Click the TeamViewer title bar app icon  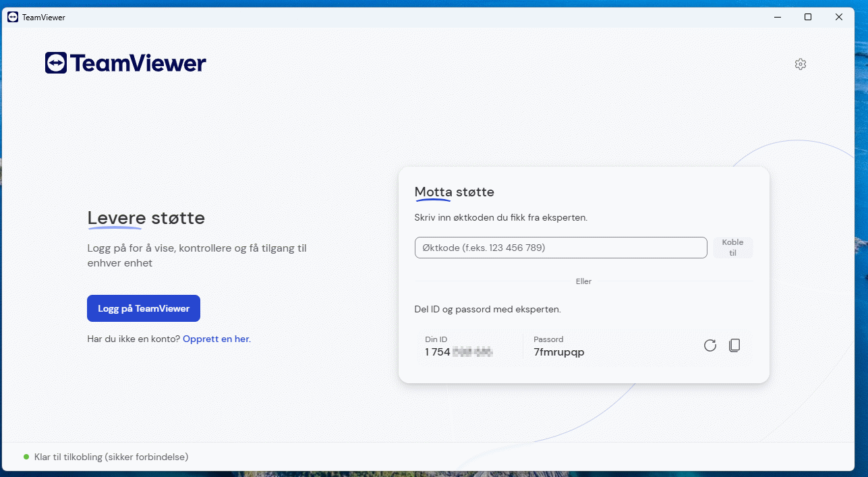tap(12, 17)
